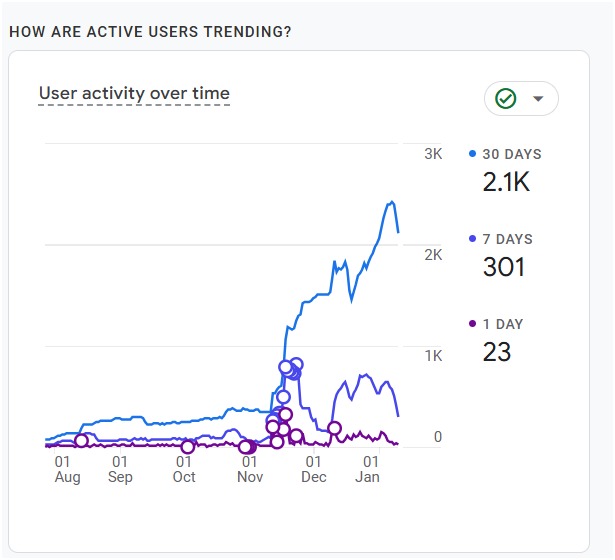Image resolution: width=615 pixels, height=560 pixels.
Task: Click the peak of the 30-day blue line
Action: coord(391,202)
